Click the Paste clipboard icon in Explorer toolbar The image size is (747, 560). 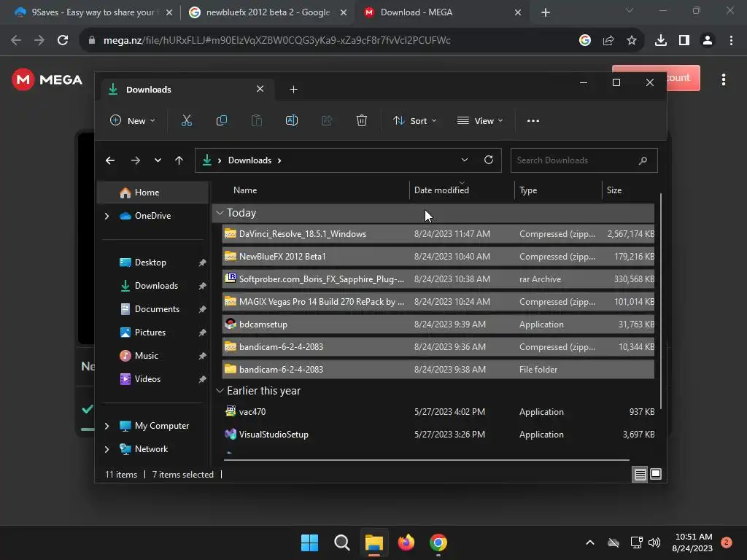[256, 121]
